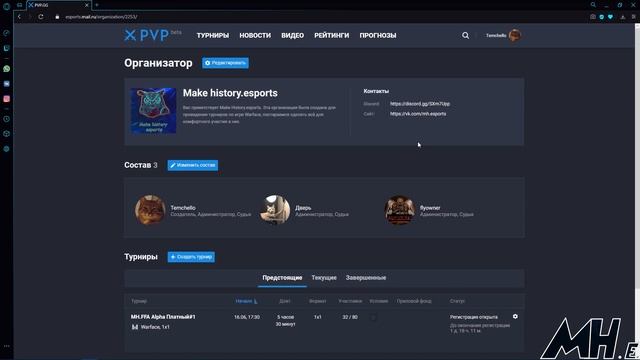Click the browser reload button

tap(41, 17)
